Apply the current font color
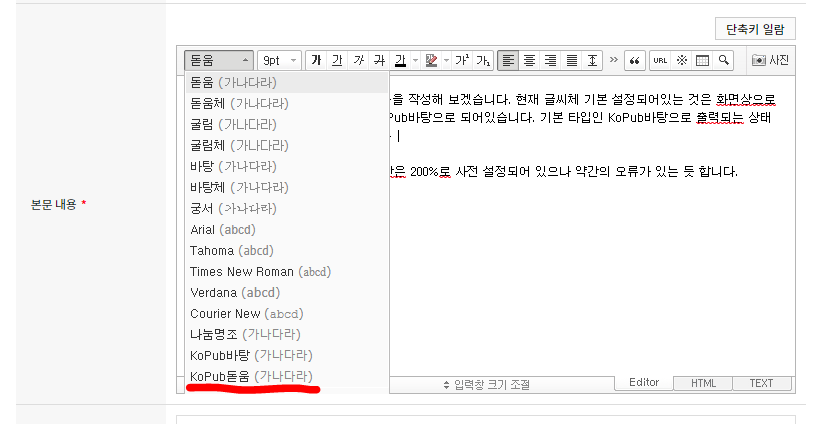The image size is (835, 424). [400, 60]
